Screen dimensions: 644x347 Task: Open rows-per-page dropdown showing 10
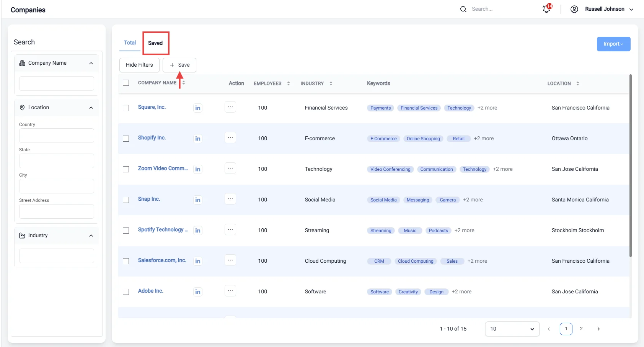coord(512,329)
